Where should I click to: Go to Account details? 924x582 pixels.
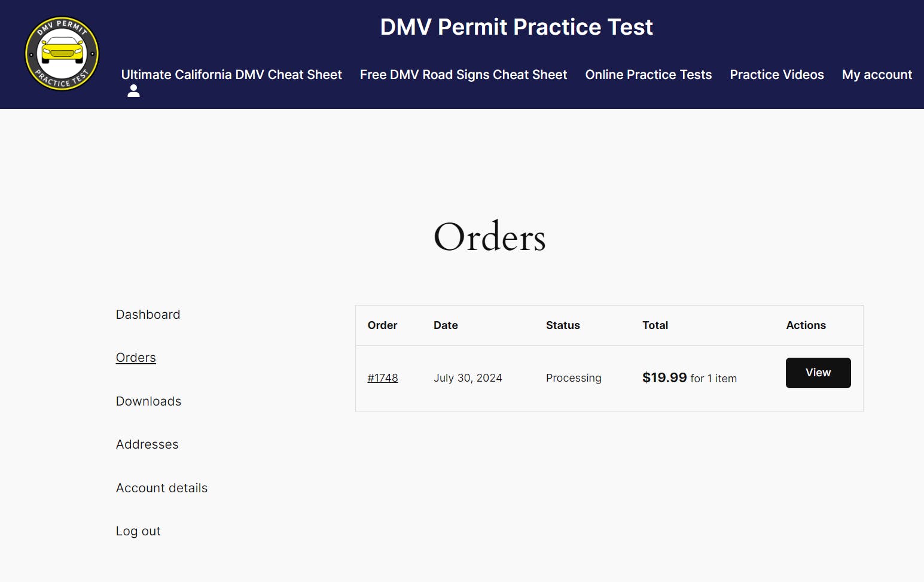[161, 488]
